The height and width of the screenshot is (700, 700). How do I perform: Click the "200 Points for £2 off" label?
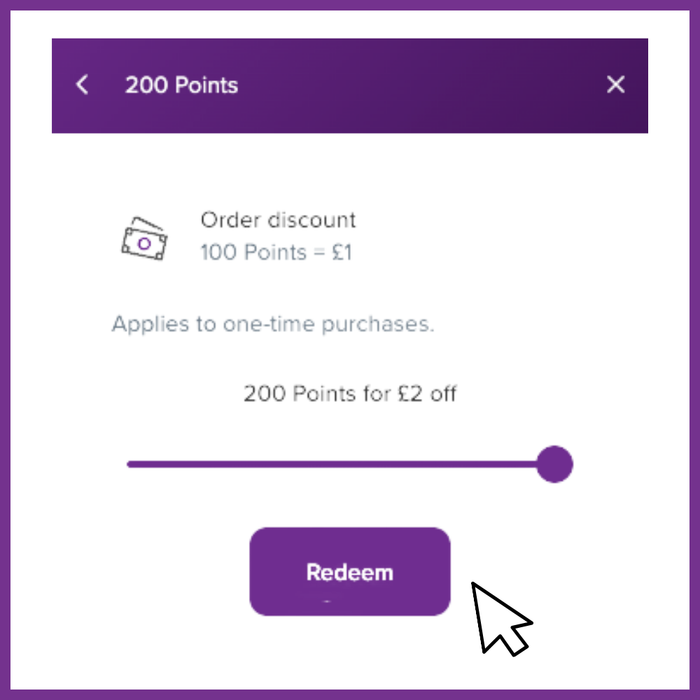point(350,393)
